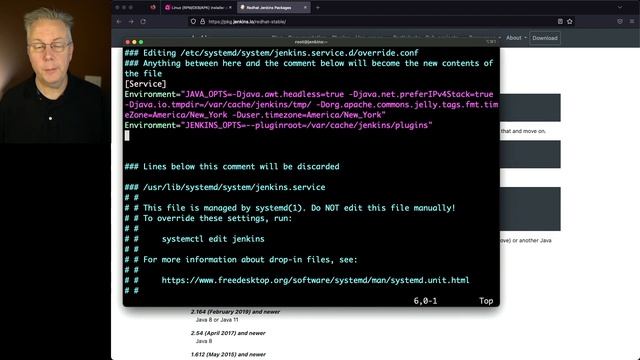Select the Redhat Jenkins Packages tab
The image size is (640, 360).
pos(273,7)
